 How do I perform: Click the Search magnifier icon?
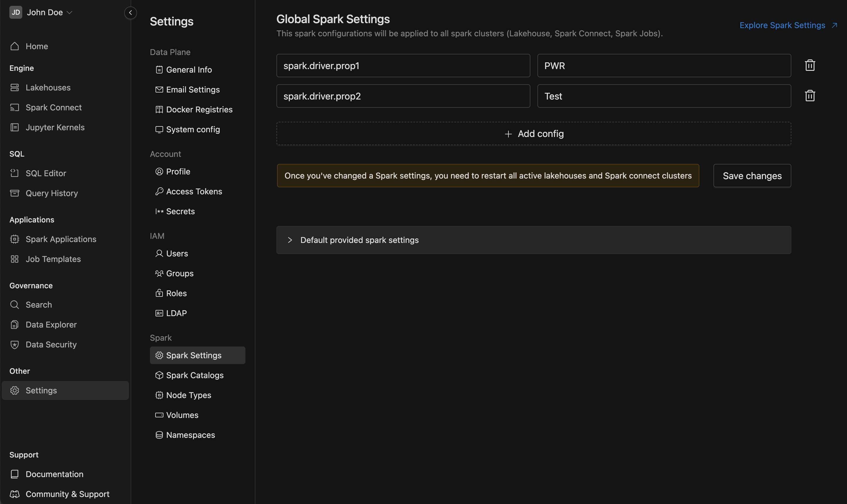(x=14, y=305)
